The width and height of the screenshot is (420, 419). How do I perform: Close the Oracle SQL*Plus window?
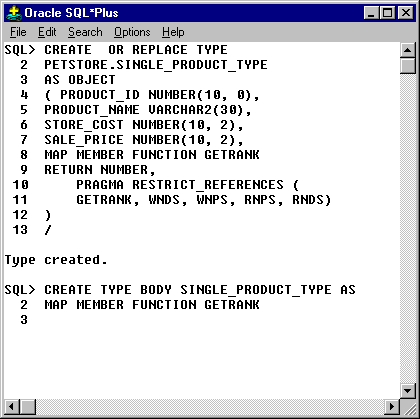(406, 13)
